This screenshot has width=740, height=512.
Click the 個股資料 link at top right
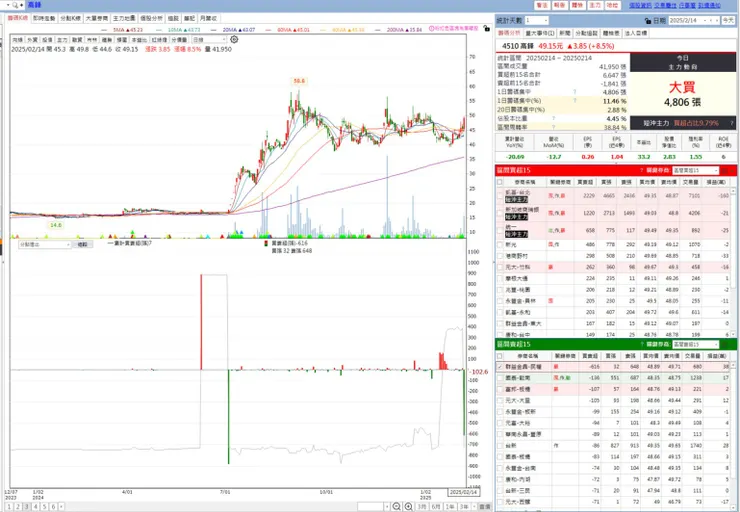click(x=640, y=5)
